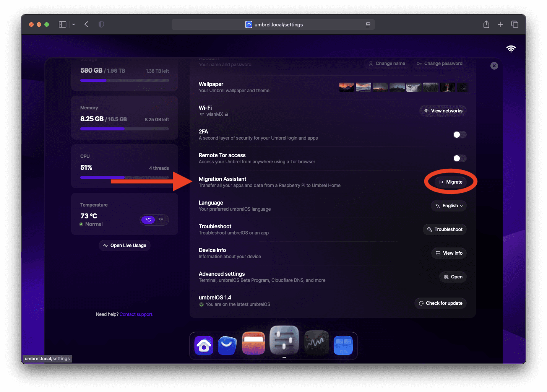Switch the temperature unit to °F
This screenshot has height=392, width=547.
click(161, 220)
